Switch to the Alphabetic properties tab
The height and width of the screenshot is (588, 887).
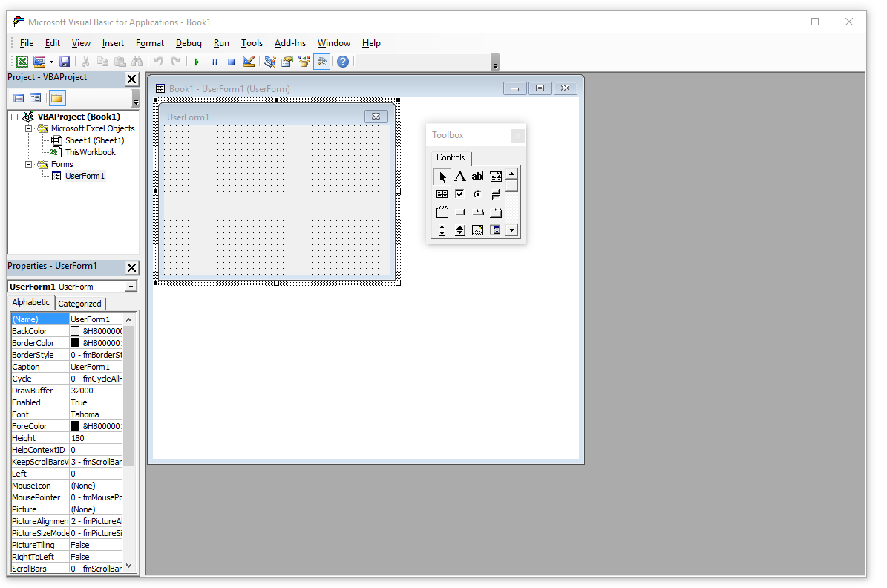pyautogui.click(x=31, y=303)
